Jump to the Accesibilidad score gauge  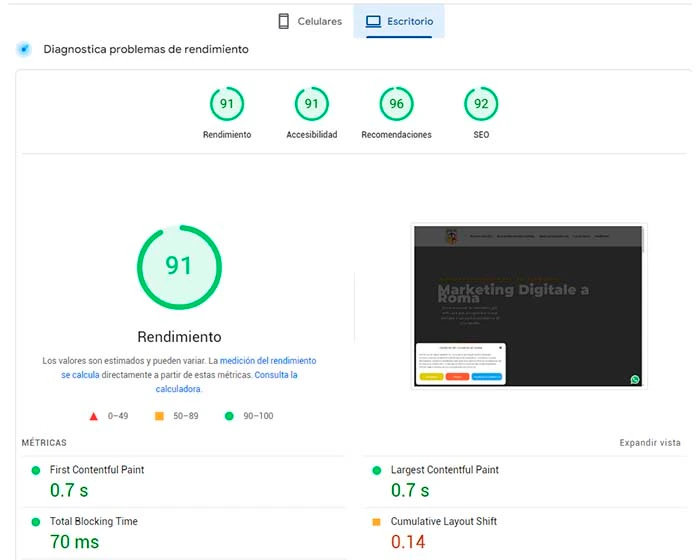pyautogui.click(x=312, y=104)
